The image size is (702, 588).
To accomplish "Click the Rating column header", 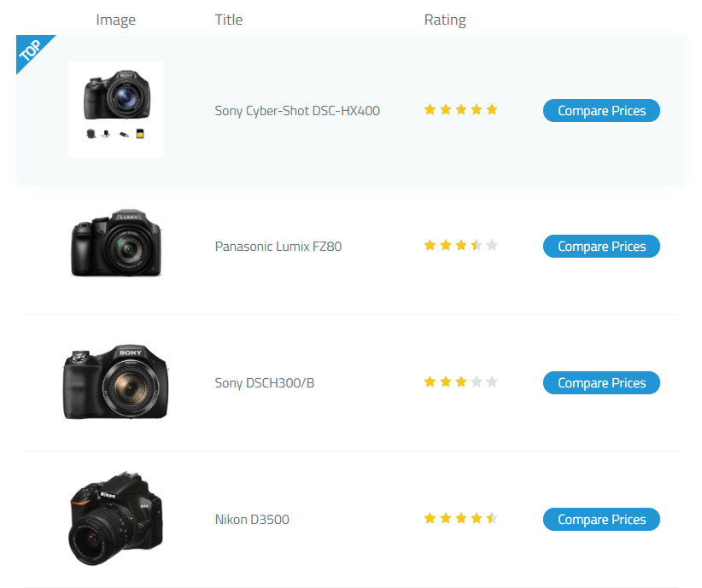I will pos(445,20).
